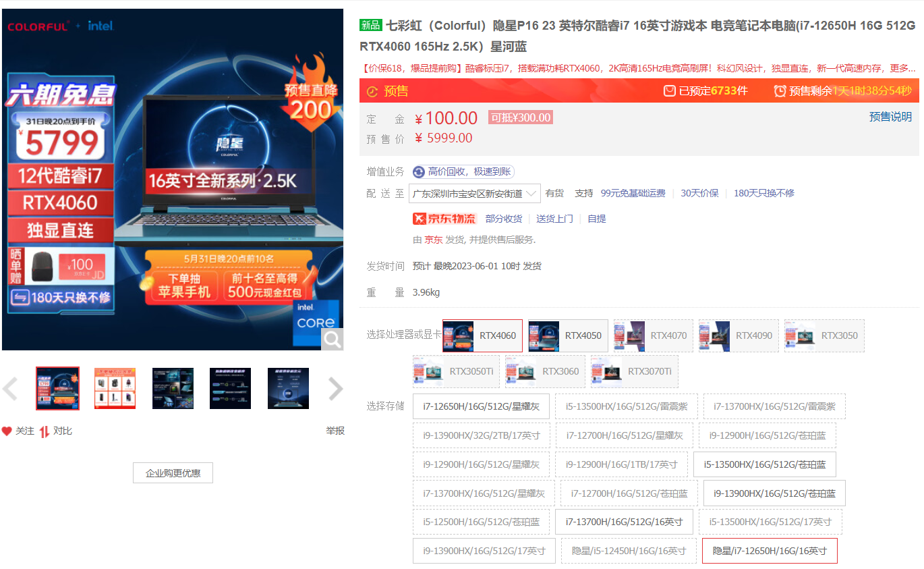Click the 已预定 bag icon
The width and height of the screenshot is (924, 569).
(x=670, y=90)
